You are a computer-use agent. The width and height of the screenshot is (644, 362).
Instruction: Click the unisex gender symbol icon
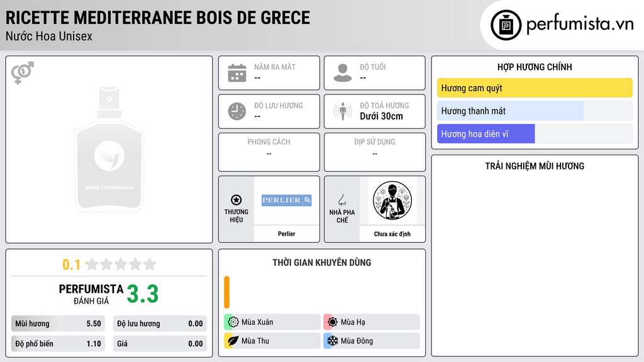tap(23, 73)
